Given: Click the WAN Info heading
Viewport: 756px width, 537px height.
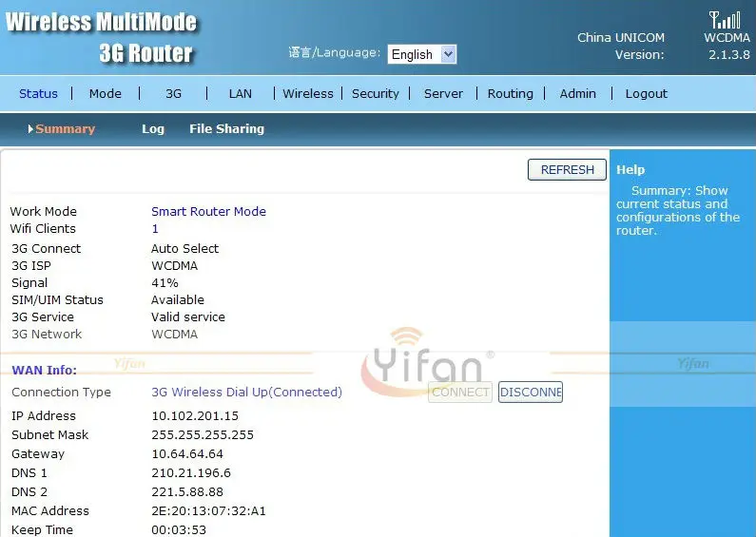Looking at the screenshot, I should coord(45,370).
